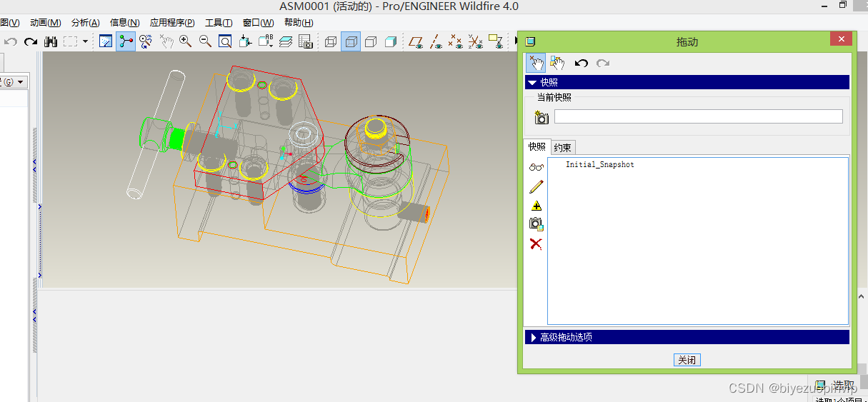Switch to hidden line display
This screenshot has height=402, width=868.
(351, 41)
